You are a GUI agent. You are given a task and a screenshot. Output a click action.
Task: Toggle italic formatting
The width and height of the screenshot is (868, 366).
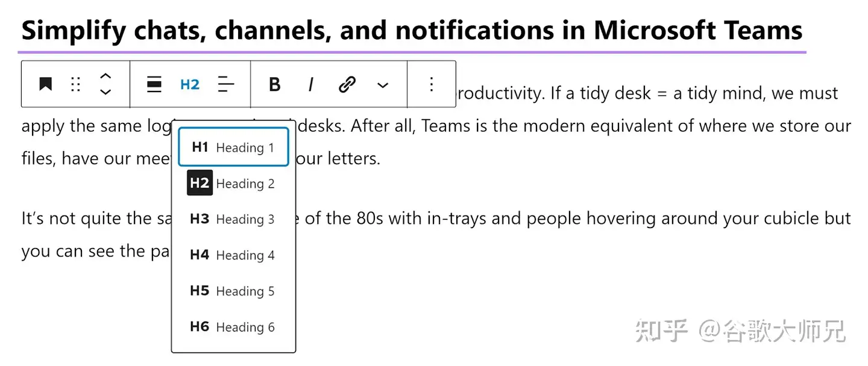[x=310, y=84]
